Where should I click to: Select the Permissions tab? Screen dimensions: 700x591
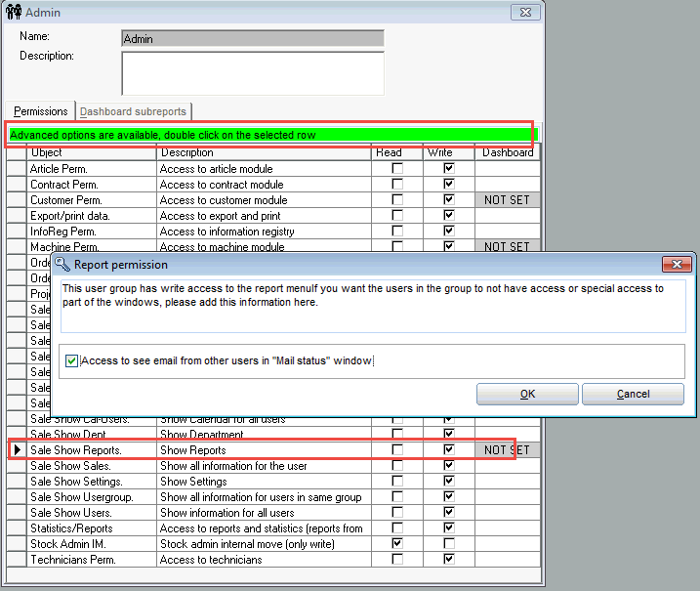pos(40,111)
